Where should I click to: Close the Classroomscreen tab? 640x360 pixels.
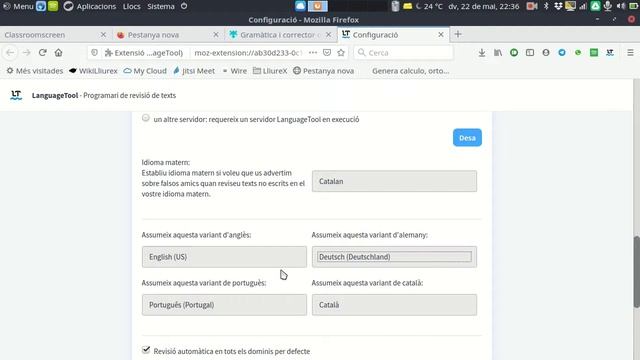103,35
